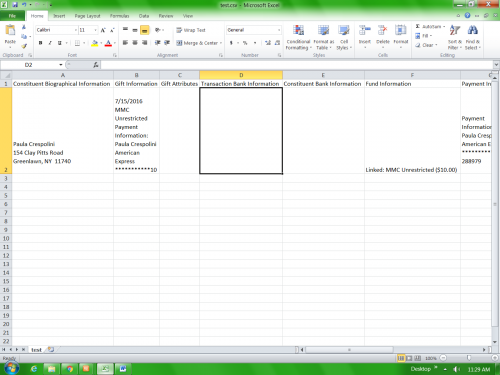Apply Percent Style format
This screenshot has width=500, height=375.
coord(245,43)
